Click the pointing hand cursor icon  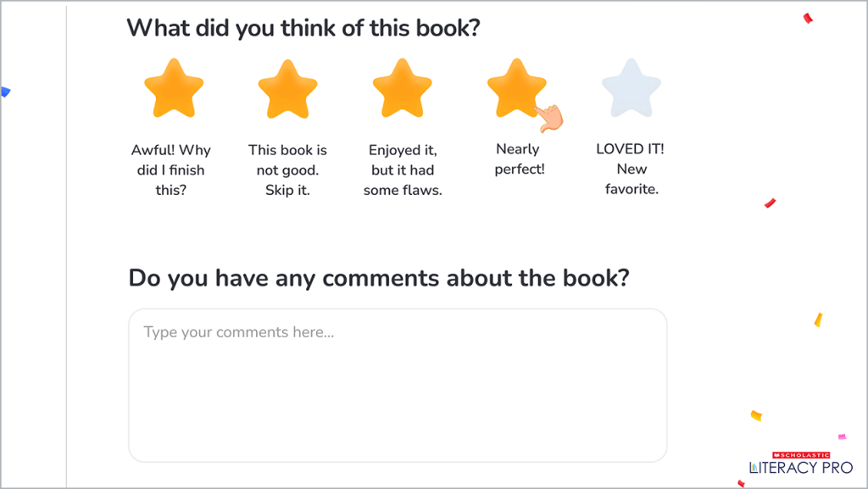coord(551,118)
